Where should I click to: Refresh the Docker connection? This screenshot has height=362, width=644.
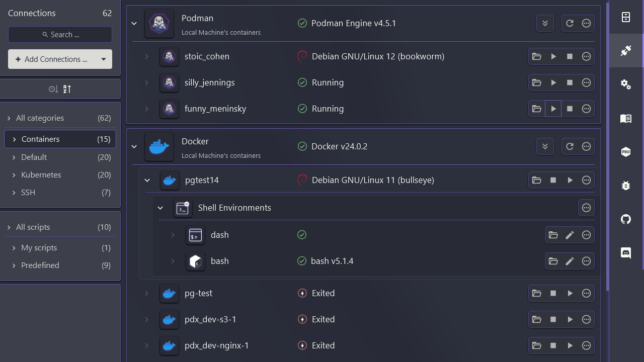570,146
